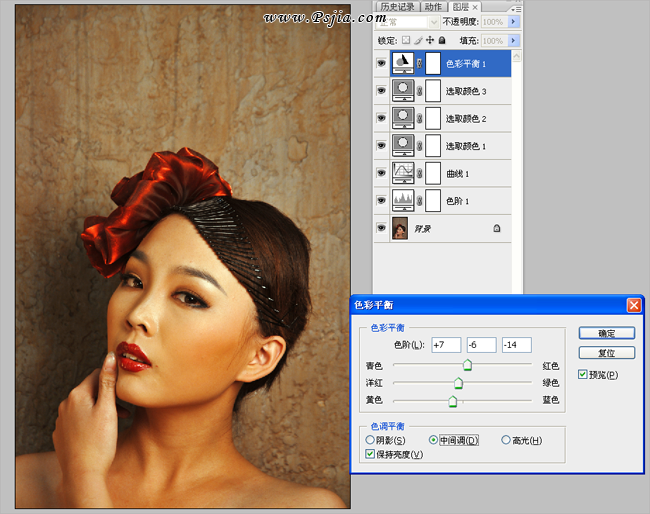Toggle the Preview checkbox

(583, 375)
